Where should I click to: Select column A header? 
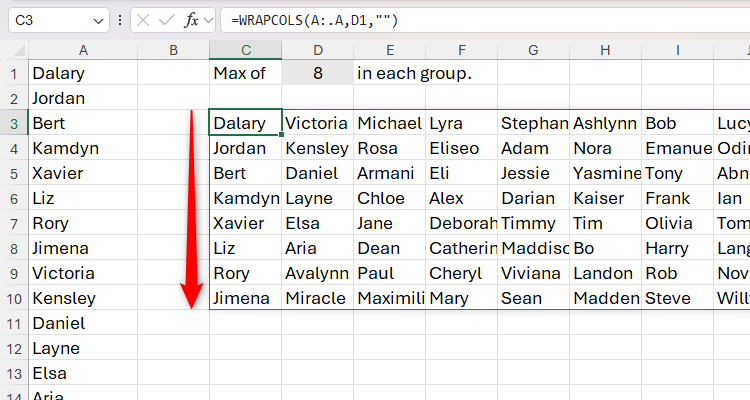pos(83,50)
